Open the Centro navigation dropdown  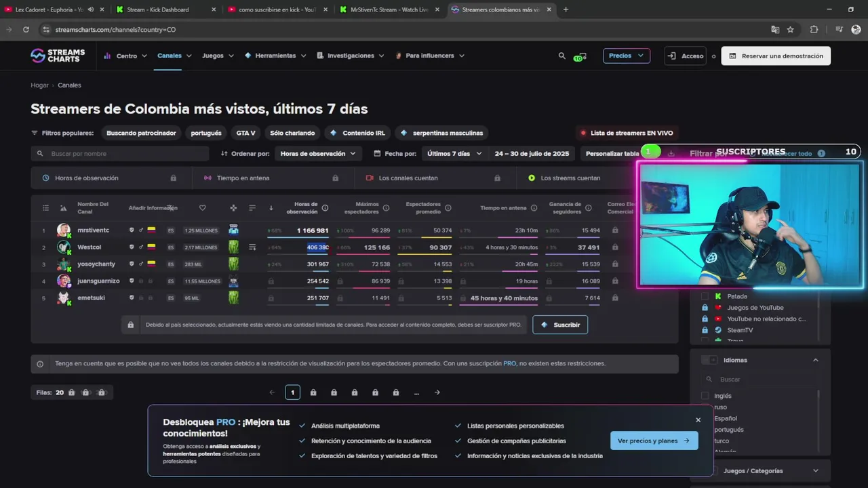click(125, 56)
